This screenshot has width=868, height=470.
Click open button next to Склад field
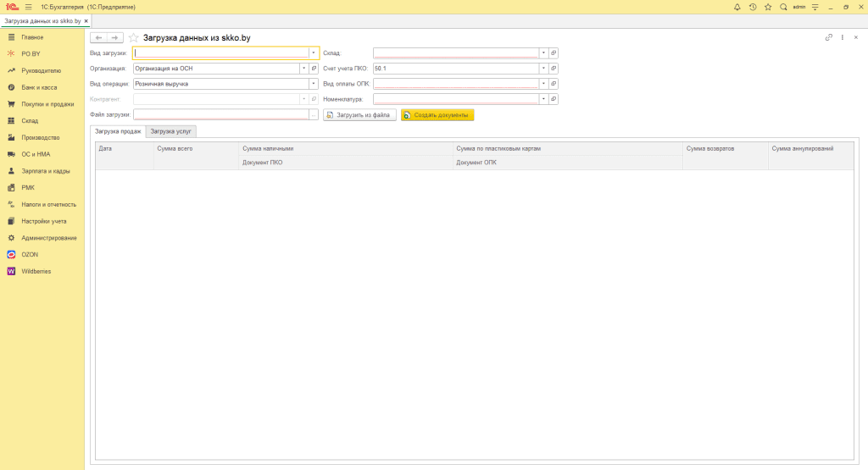[554, 53]
